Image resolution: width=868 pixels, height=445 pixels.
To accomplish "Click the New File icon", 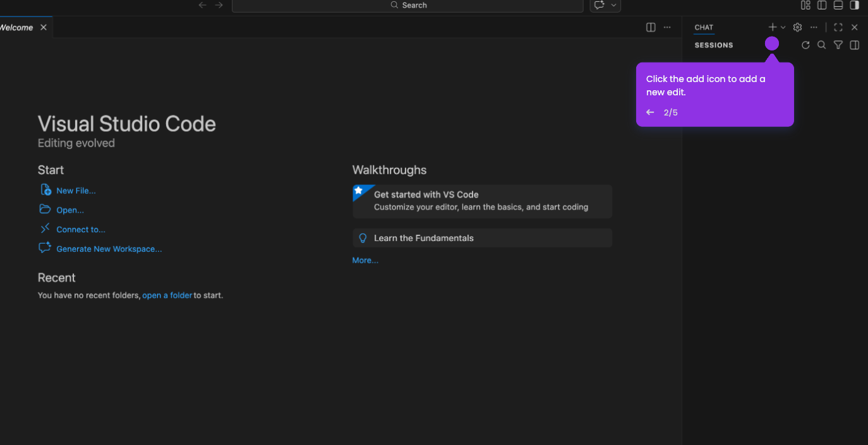I will [x=45, y=190].
